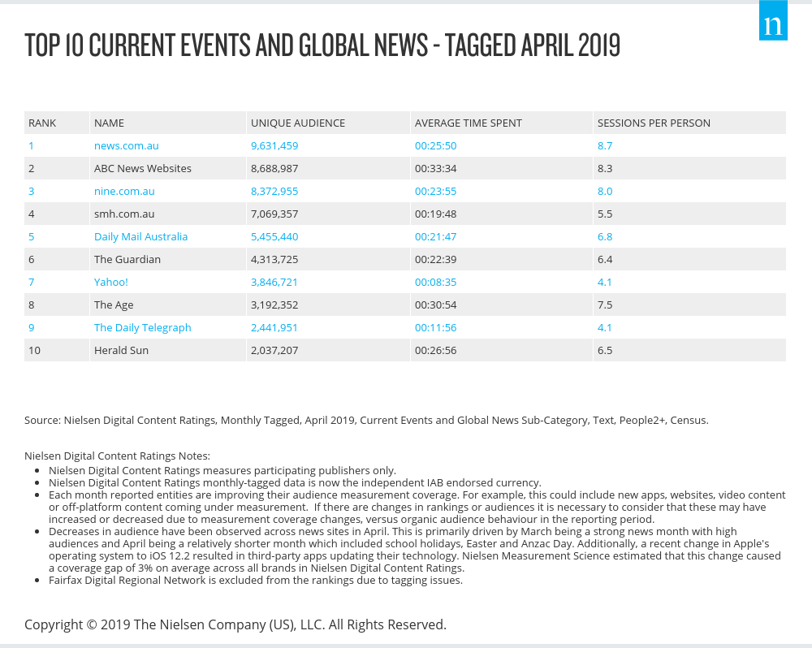The width and height of the screenshot is (812, 648).
Task: Select the audience figure 3,192,352
Action: [274, 305]
